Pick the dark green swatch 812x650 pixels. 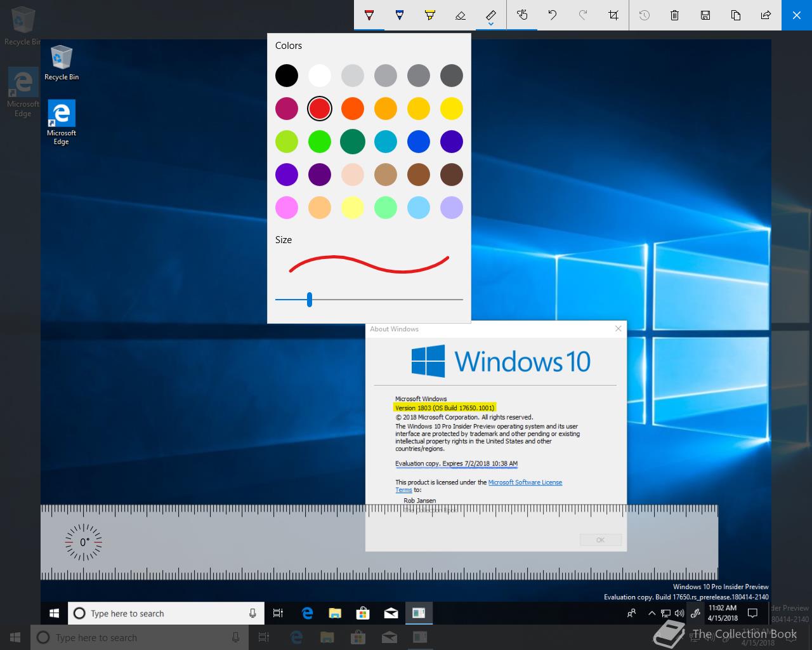click(353, 142)
